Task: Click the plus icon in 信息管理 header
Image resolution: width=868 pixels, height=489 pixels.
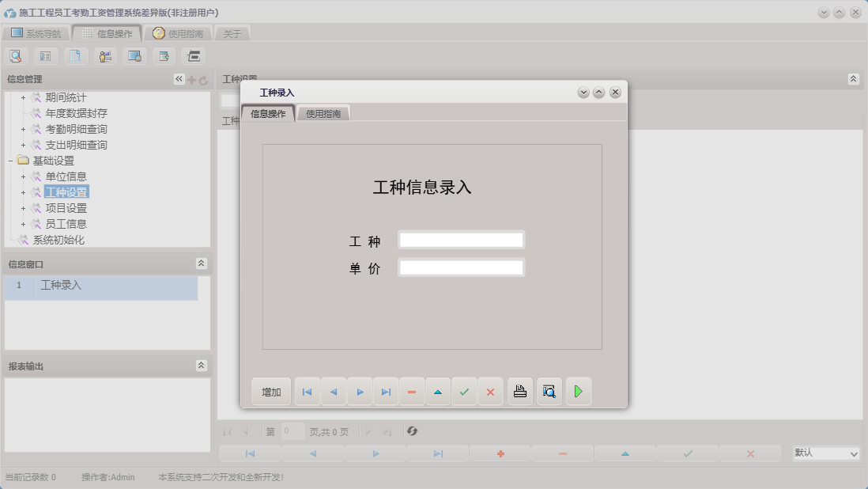Action: tap(191, 80)
